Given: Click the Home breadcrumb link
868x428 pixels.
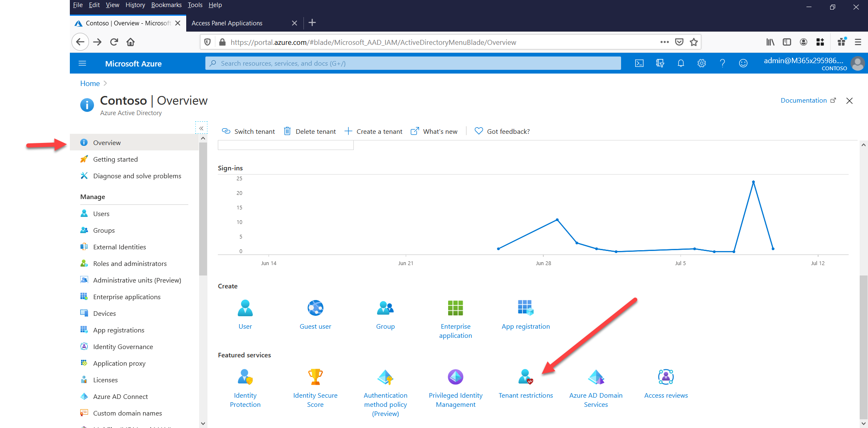Looking at the screenshot, I should [x=90, y=84].
